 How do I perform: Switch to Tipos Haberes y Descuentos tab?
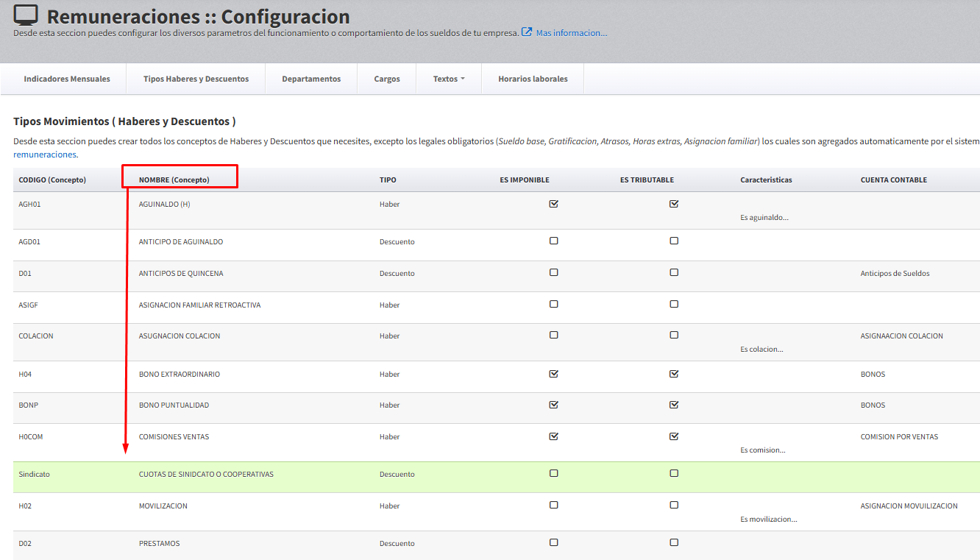[196, 79]
